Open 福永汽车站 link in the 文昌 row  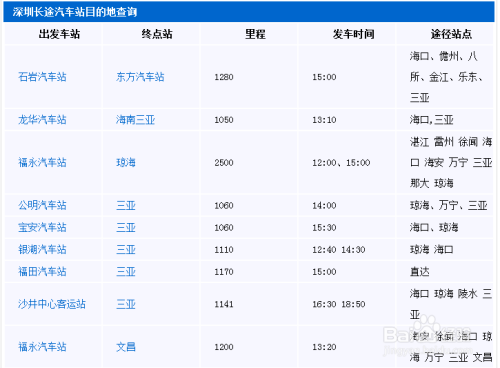pyautogui.click(x=42, y=347)
